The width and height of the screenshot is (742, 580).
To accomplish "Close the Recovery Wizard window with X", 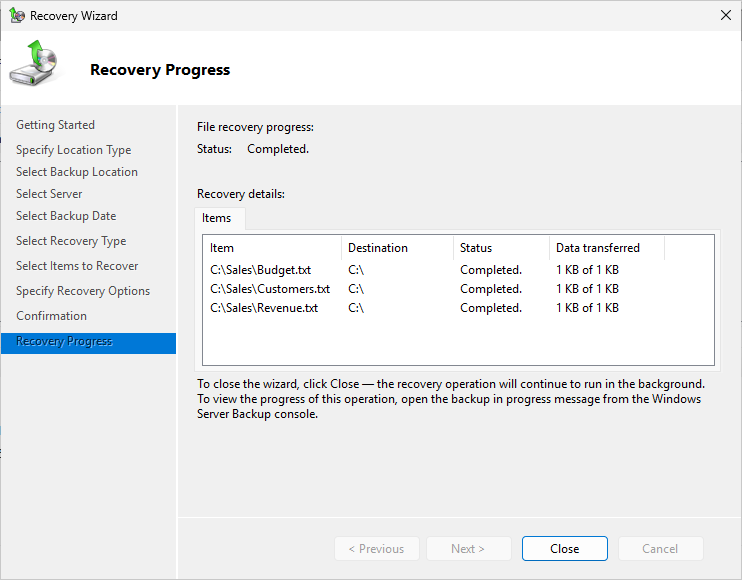I will [x=725, y=16].
